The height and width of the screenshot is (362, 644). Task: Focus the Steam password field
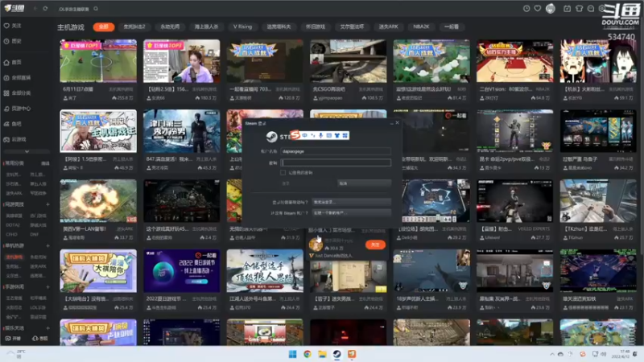336,163
